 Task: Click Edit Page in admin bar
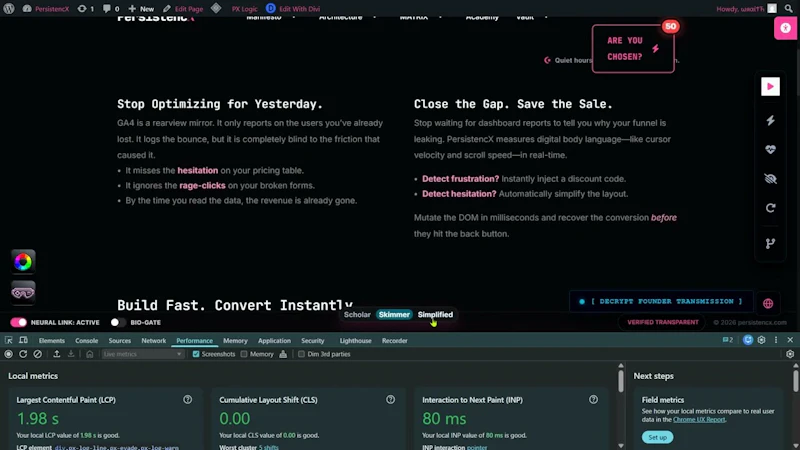[183, 9]
